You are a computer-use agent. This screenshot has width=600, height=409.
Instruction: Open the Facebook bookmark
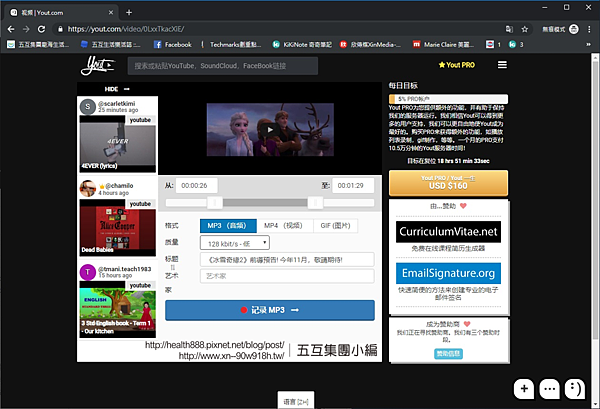(173, 45)
